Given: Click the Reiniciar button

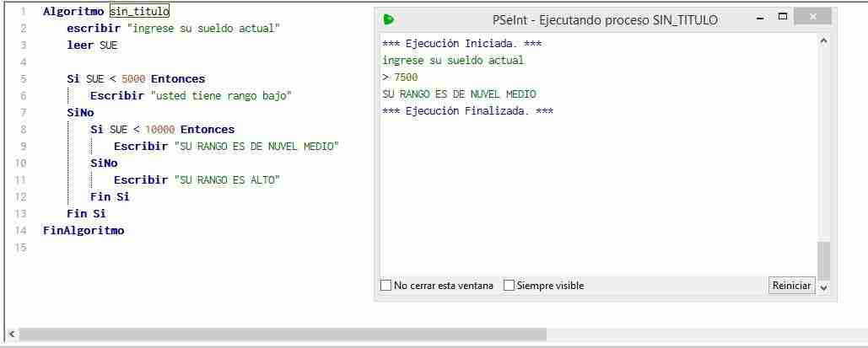Looking at the screenshot, I should pyautogui.click(x=791, y=286).
